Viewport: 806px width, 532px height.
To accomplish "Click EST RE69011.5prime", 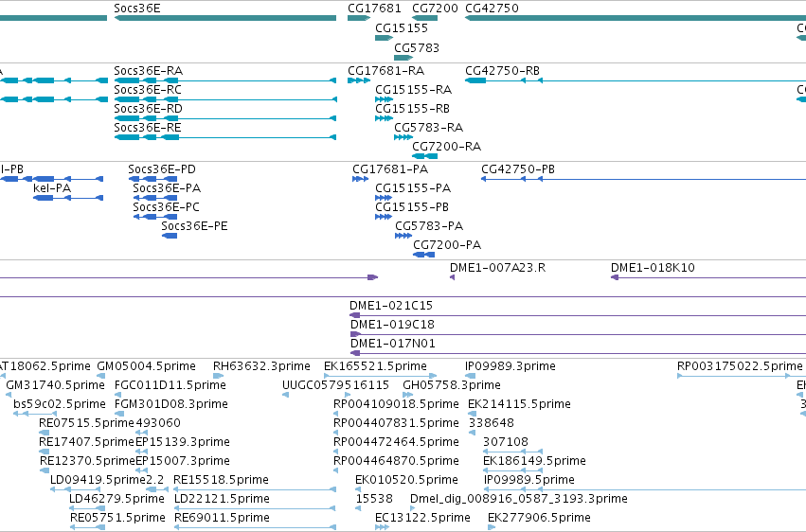I will click(222, 519).
